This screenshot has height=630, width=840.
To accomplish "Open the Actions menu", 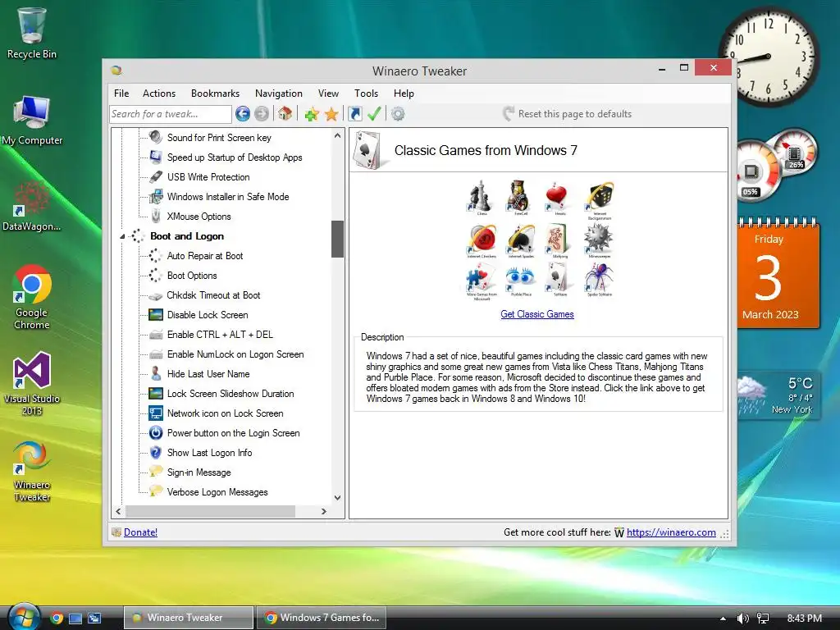I will point(159,94).
